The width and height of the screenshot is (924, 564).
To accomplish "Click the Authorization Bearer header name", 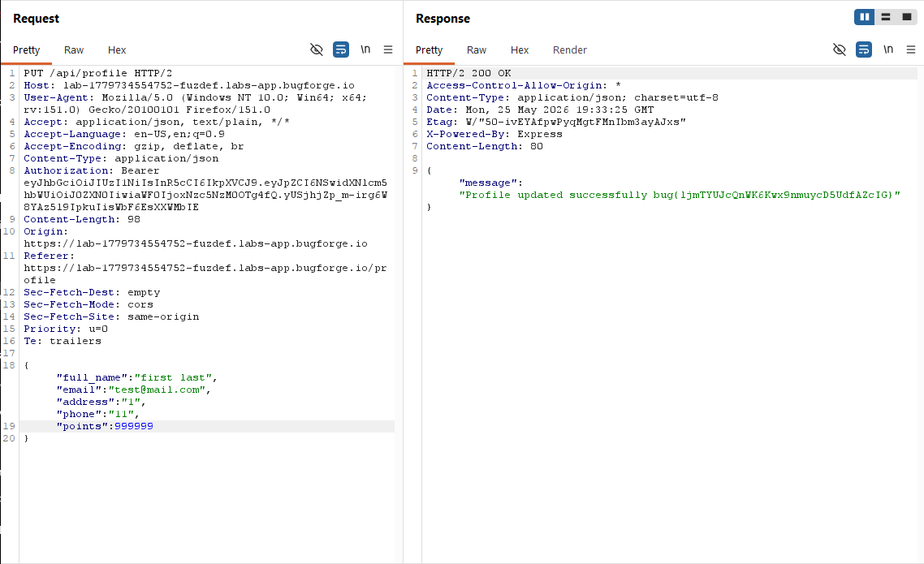I will click(x=66, y=170).
